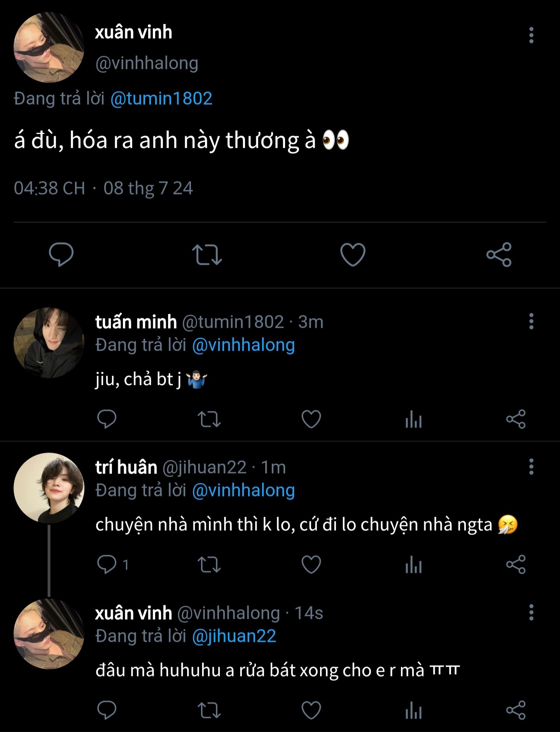Open the @tumin1802 mention in main tweet

(161, 98)
